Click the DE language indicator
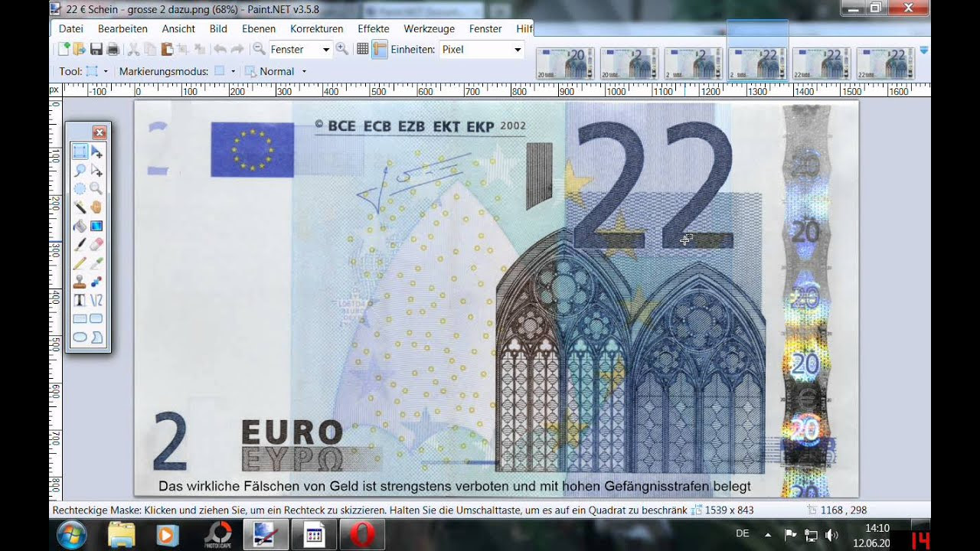The width and height of the screenshot is (980, 551). tap(742, 533)
